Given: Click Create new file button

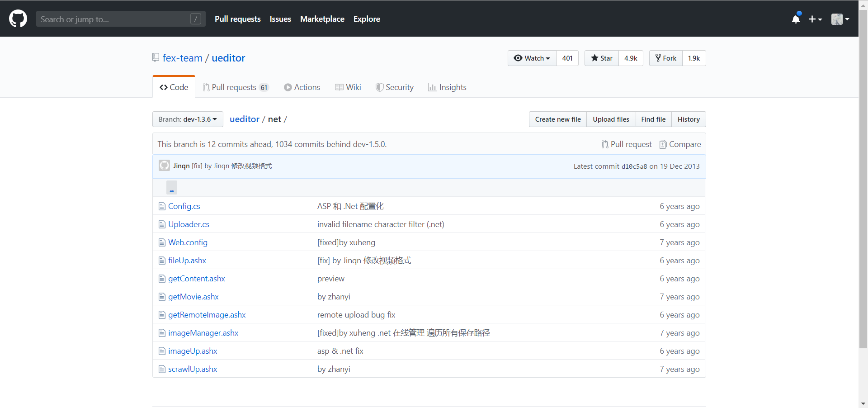Looking at the screenshot, I should 558,119.
